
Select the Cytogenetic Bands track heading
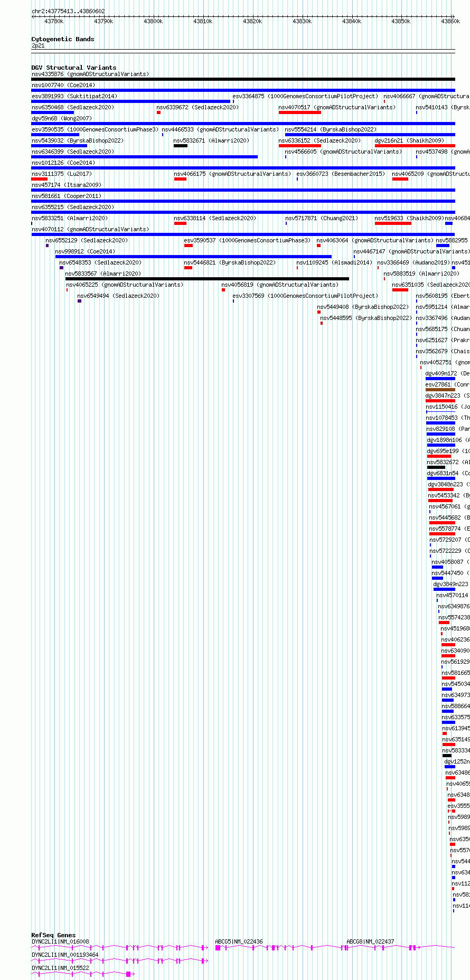63,39
